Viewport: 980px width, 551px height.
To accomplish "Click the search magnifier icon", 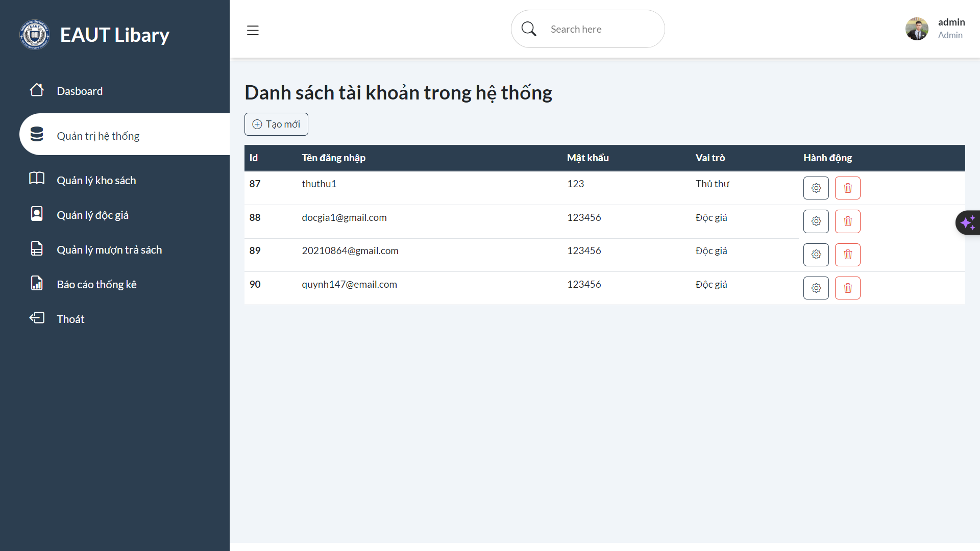I will (x=528, y=29).
